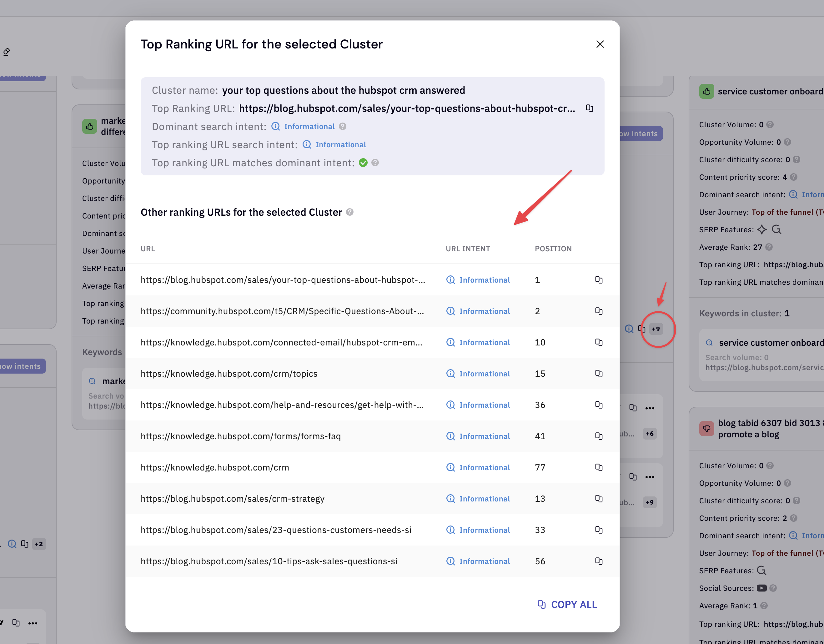Copy the forms-faq URL row
The image size is (824, 644).
click(x=599, y=436)
